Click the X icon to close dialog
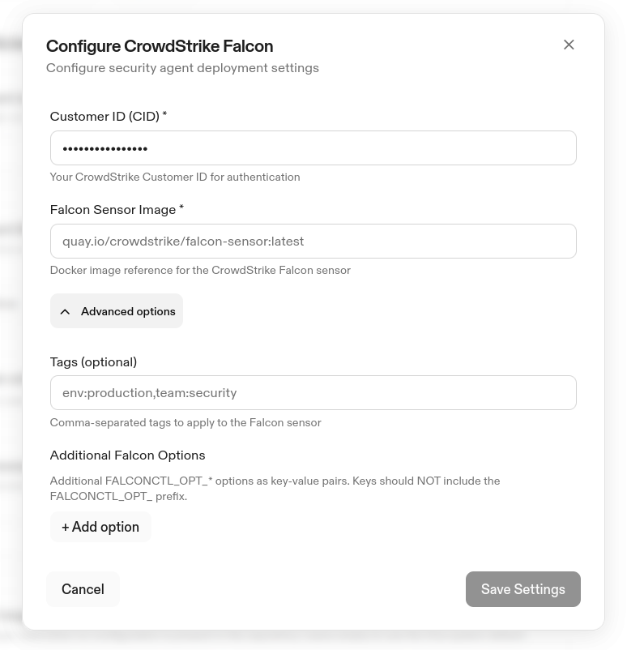644x650 pixels. pyautogui.click(x=569, y=45)
